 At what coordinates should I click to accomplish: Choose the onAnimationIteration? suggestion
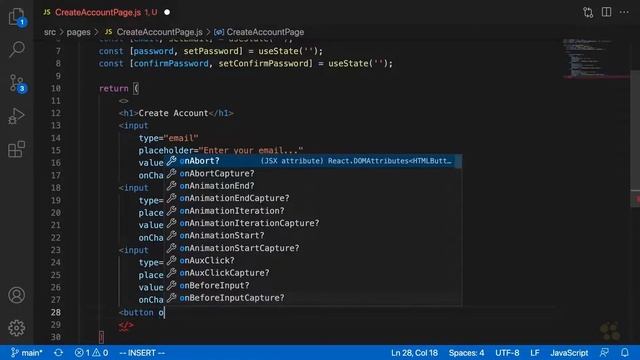(313, 211)
